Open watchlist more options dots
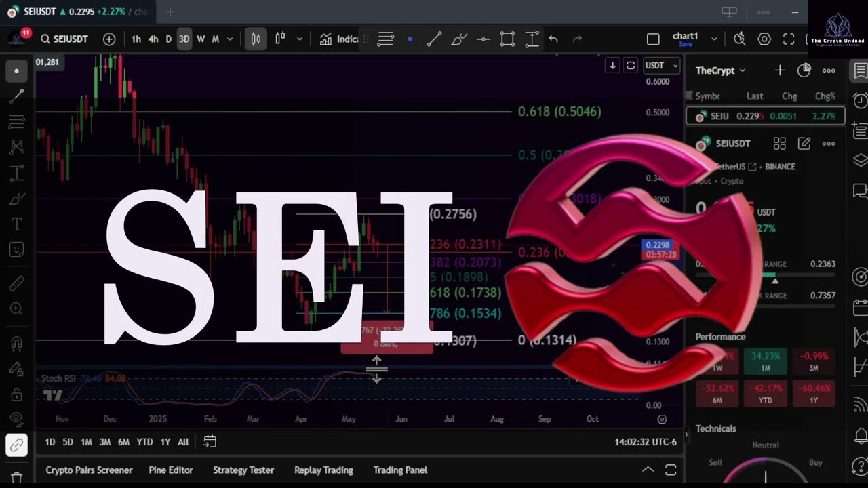Viewport: 868px width, 488px height. click(x=829, y=70)
